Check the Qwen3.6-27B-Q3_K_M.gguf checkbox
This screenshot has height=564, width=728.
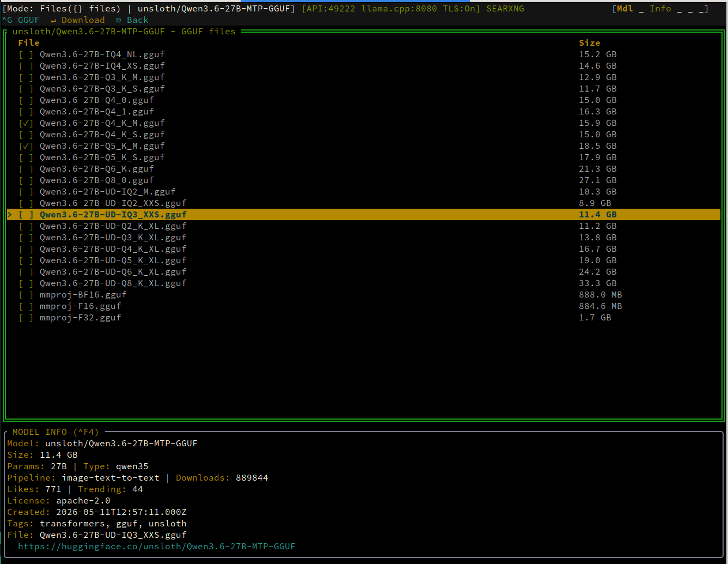[x=26, y=77]
